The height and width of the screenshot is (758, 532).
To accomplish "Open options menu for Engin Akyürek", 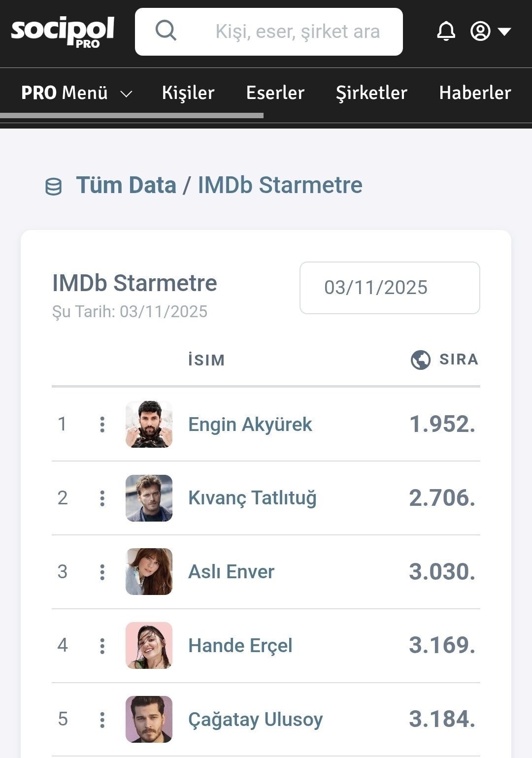I will (x=102, y=424).
